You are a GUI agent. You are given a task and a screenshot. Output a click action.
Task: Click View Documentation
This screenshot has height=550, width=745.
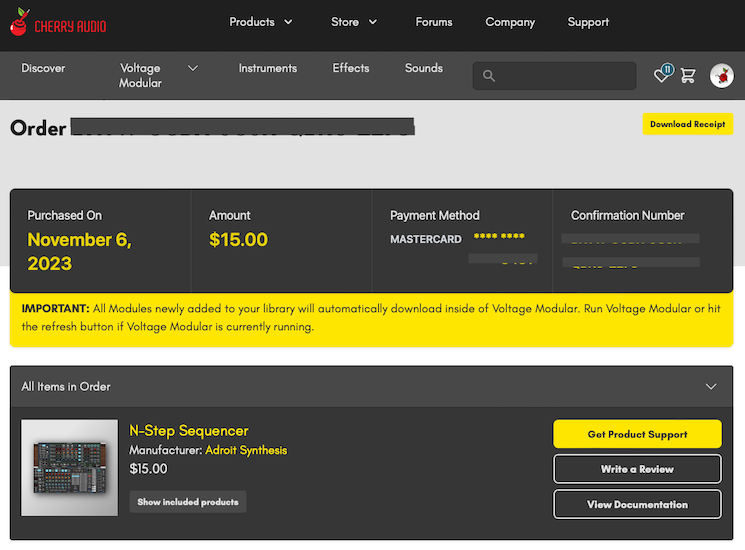pyautogui.click(x=637, y=504)
